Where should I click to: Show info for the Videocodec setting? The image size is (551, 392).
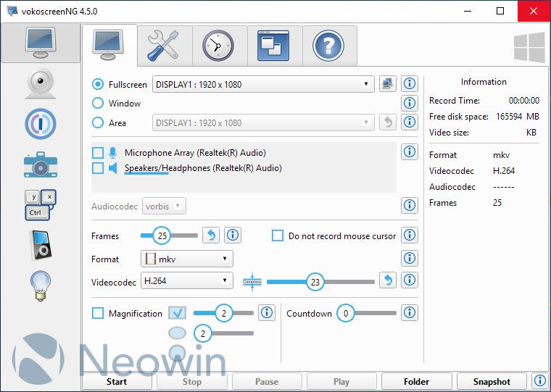[410, 280]
